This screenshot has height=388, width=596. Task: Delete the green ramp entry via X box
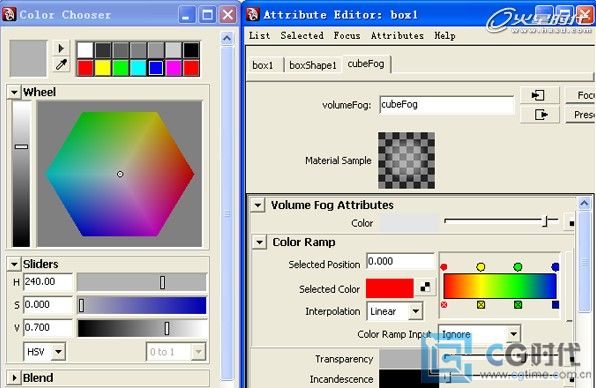(x=518, y=305)
